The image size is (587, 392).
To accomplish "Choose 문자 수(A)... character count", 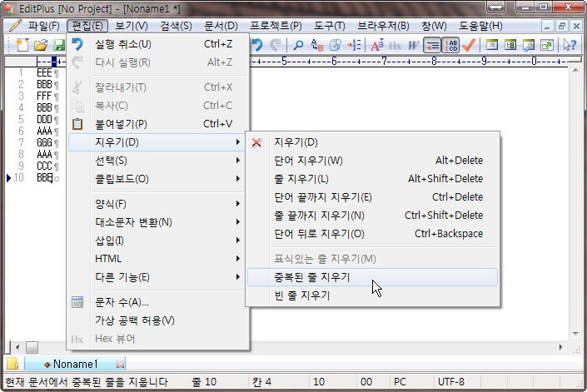I will point(158,302).
